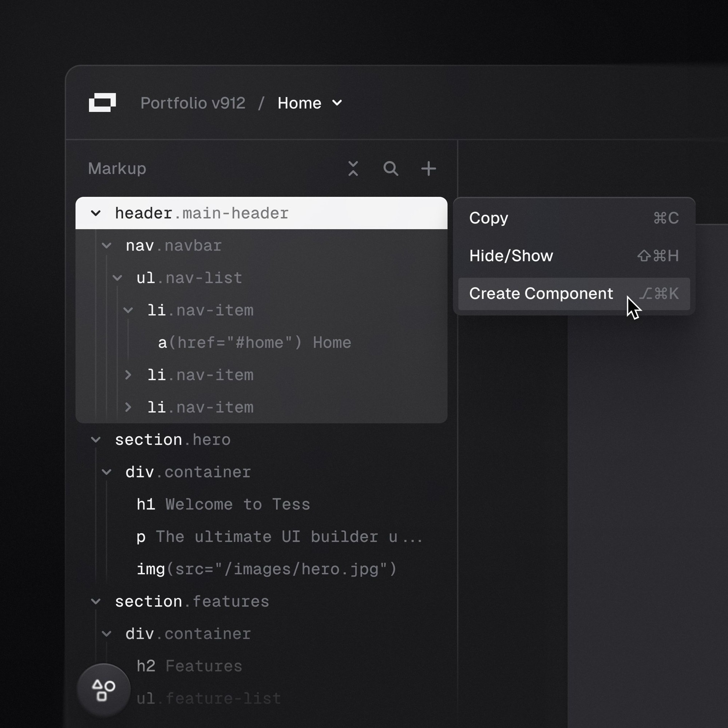Add new element with plus icon

click(x=428, y=169)
